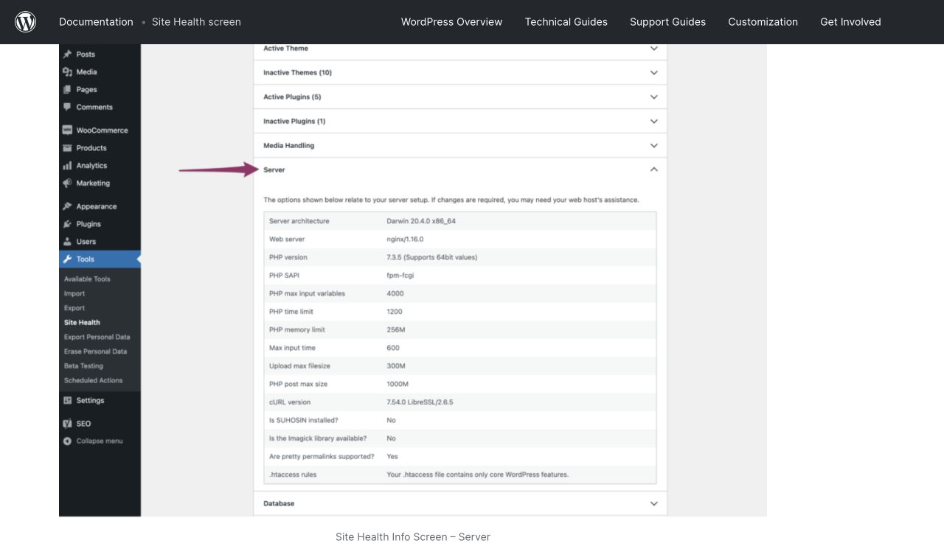944x560 pixels.
Task: Click the Users person icon
Action: (x=67, y=242)
